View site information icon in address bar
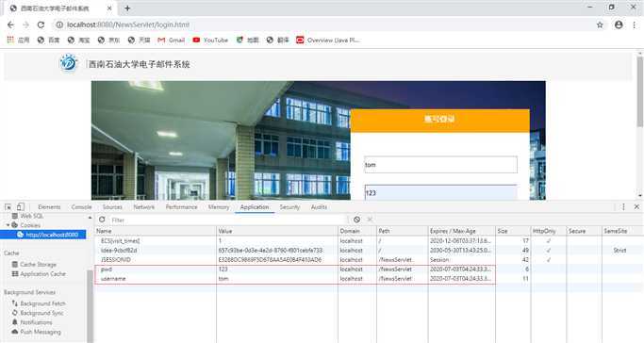 tap(59, 24)
